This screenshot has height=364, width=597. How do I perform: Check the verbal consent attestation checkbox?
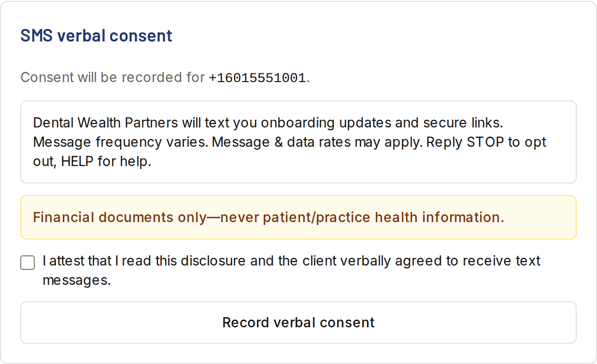pyautogui.click(x=28, y=263)
